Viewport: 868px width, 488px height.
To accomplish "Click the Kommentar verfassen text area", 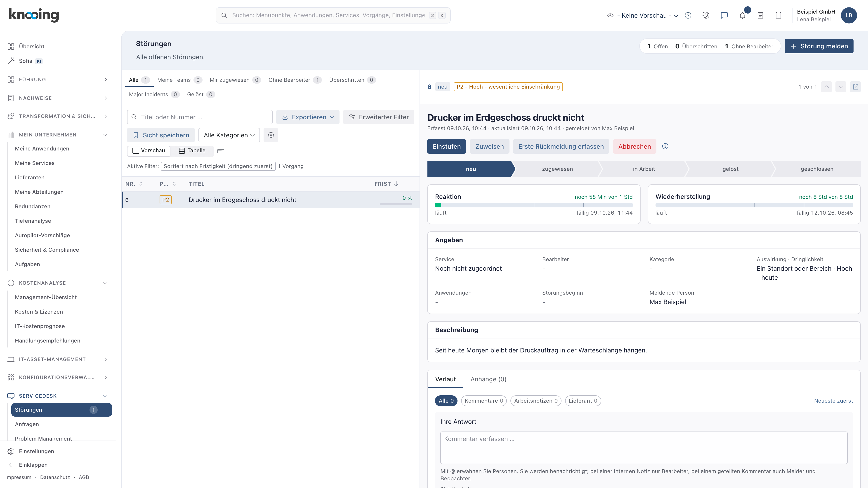I will (x=644, y=448).
